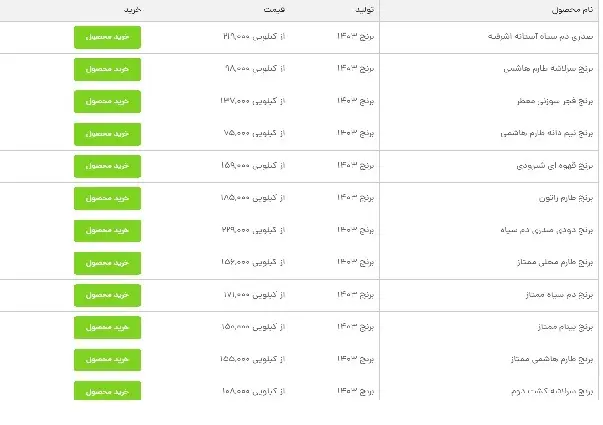Image resolution: width=603 pixels, height=425 pixels.
Task: Click buy button on برنج دم سیاه ممتاز row
Action: (107, 295)
